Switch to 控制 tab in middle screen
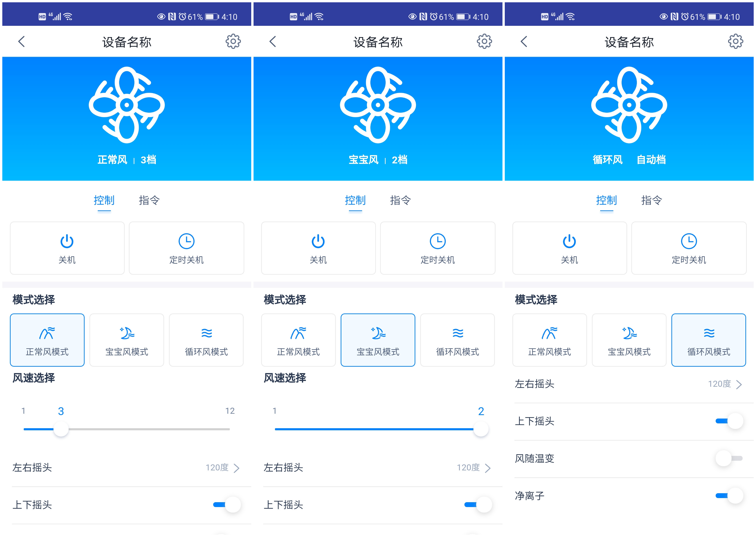Viewport: 756px width, 537px height. pyautogui.click(x=355, y=200)
